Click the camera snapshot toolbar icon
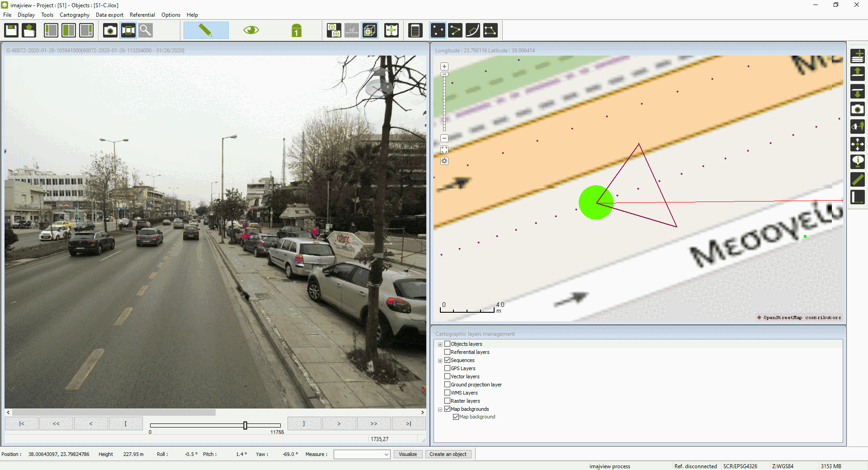 point(110,31)
